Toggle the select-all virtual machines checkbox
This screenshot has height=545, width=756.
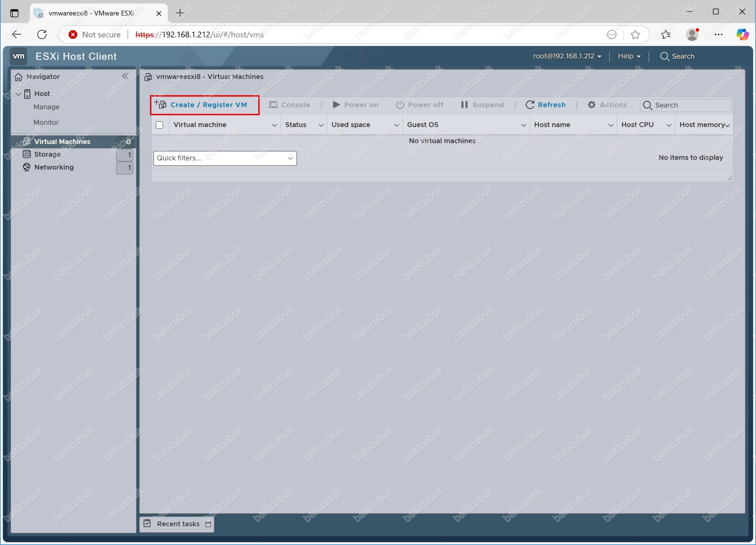coord(159,125)
